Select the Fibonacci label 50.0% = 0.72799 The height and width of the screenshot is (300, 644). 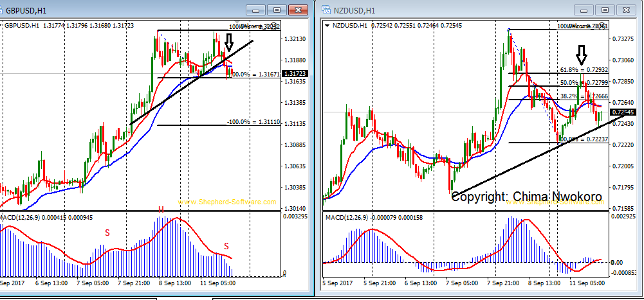584,82
